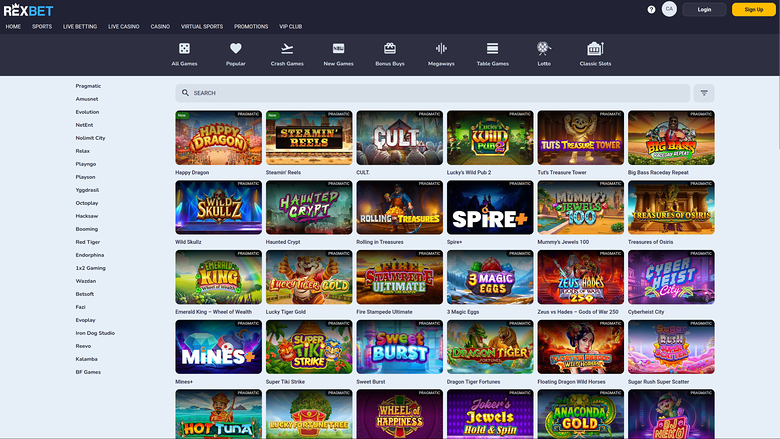The height and width of the screenshot is (439, 780).
Task: Select Iron Dog Studio provider
Action: [x=95, y=333]
